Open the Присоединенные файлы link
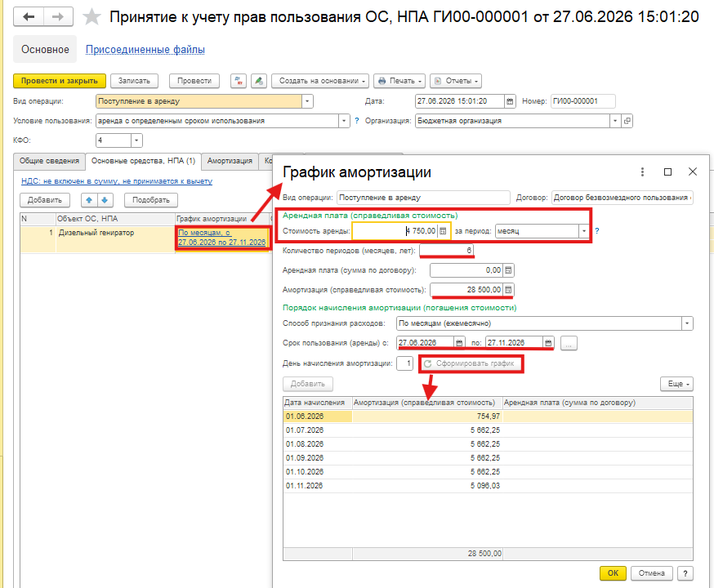This screenshot has width=714, height=588. point(145,50)
